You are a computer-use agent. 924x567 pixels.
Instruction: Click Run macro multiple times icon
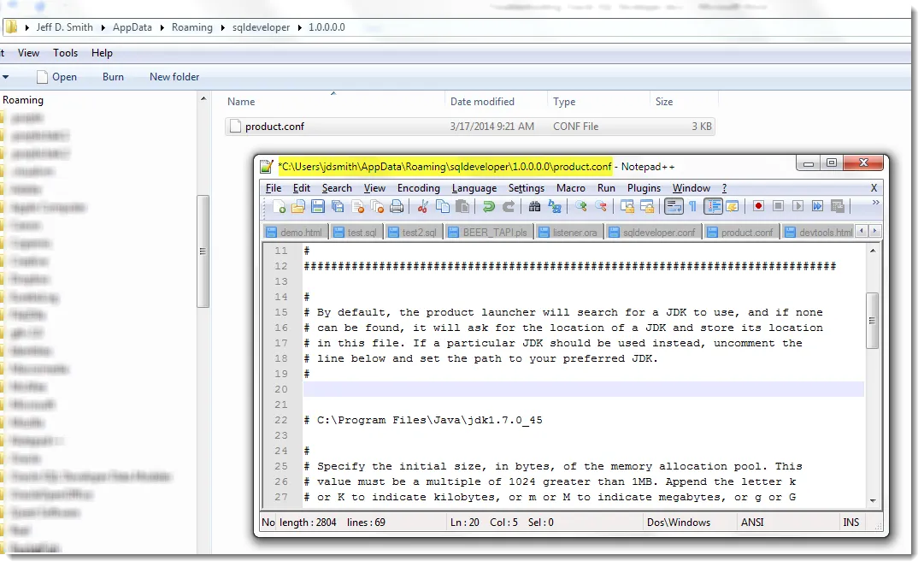tap(817, 206)
